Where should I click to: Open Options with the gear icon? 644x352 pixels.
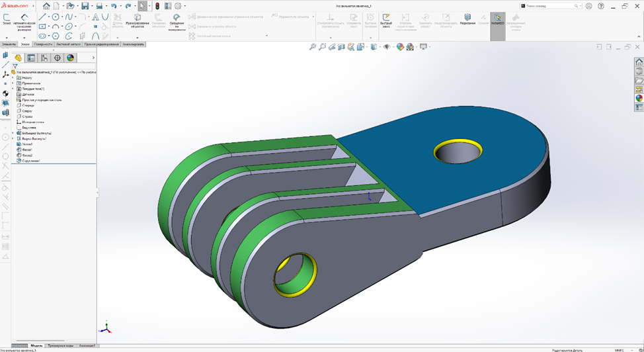179,6
